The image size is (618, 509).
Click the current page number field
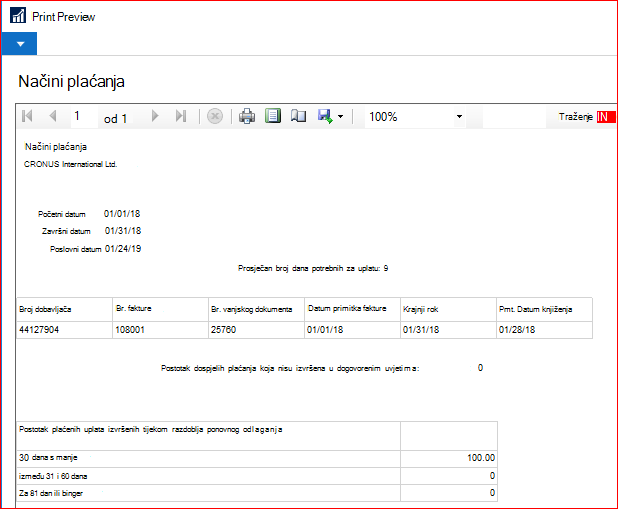click(84, 116)
